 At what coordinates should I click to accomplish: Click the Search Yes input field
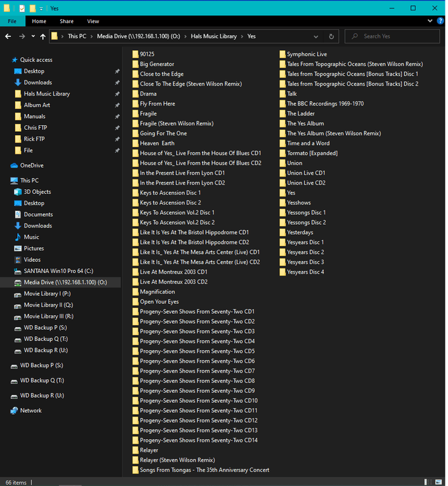coord(392,36)
